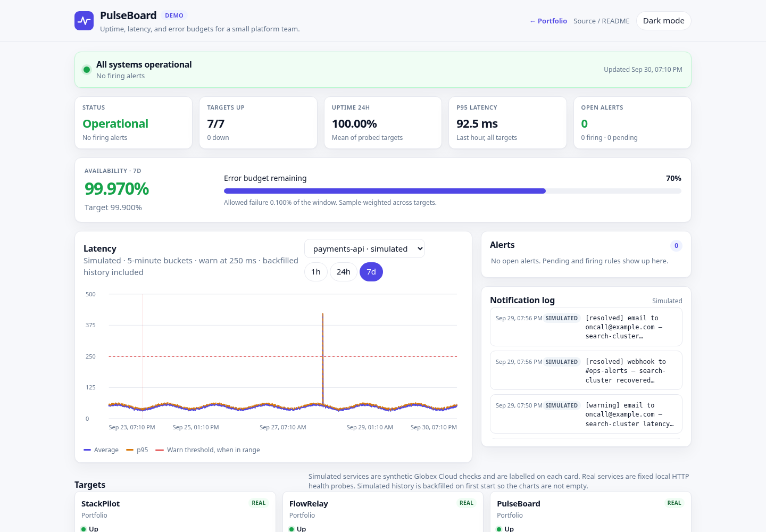Viewport: 766px width, 532px height.
Task: Click the REAL badge on FlowRelay card
Action: click(467, 503)
